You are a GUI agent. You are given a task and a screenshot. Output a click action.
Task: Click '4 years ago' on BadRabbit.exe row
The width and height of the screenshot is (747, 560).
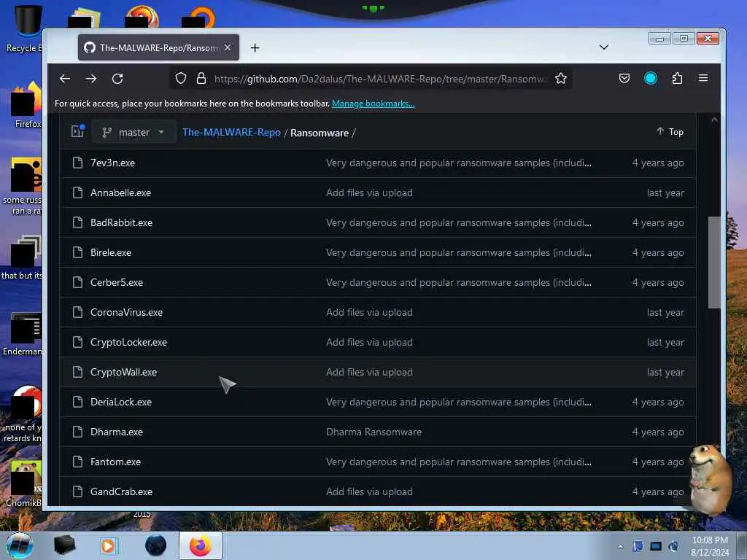tap(658, 223)
